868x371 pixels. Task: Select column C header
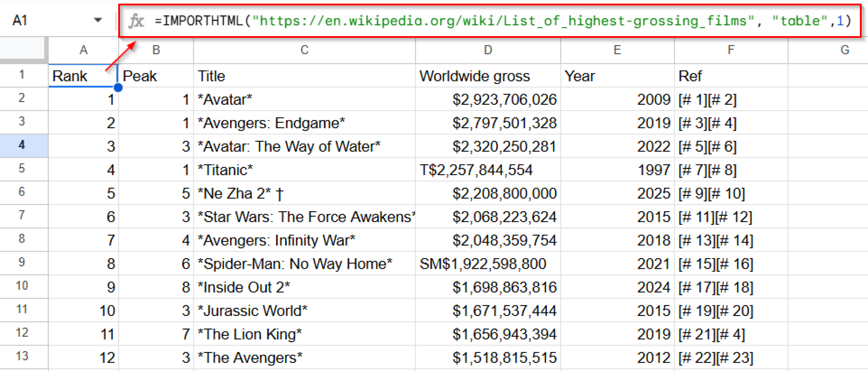coord(304,50)
